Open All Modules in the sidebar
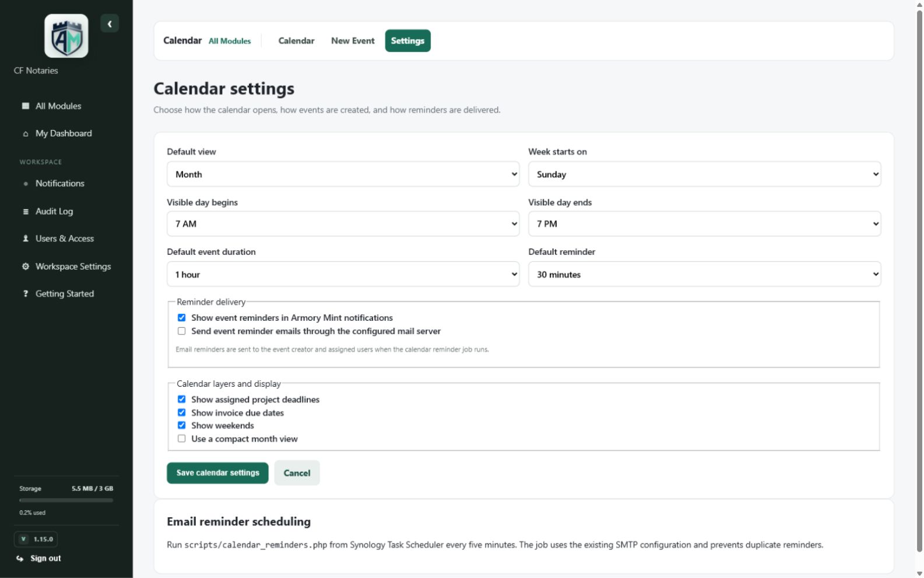 58,106
